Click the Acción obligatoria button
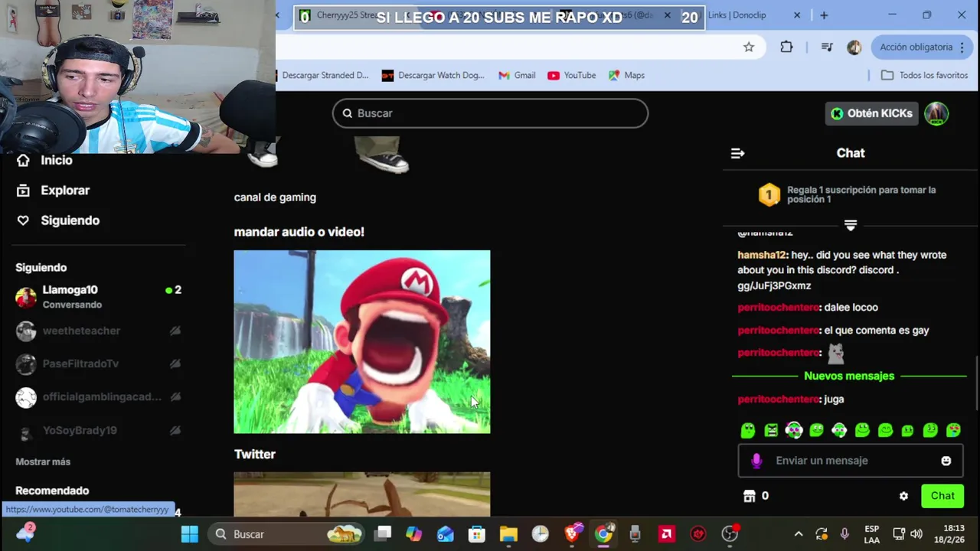The image size is (980, 551). (923, 47)
